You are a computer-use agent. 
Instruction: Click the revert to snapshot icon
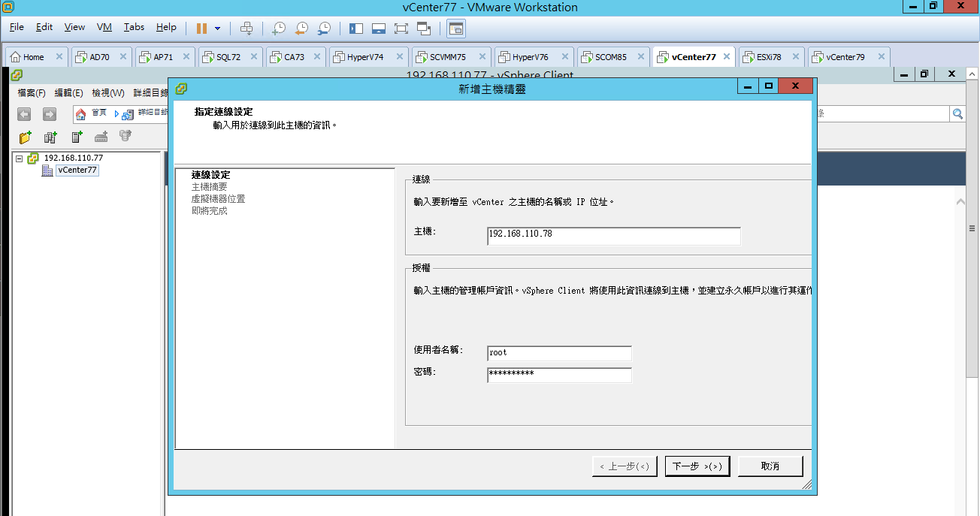tap(301, 28)
